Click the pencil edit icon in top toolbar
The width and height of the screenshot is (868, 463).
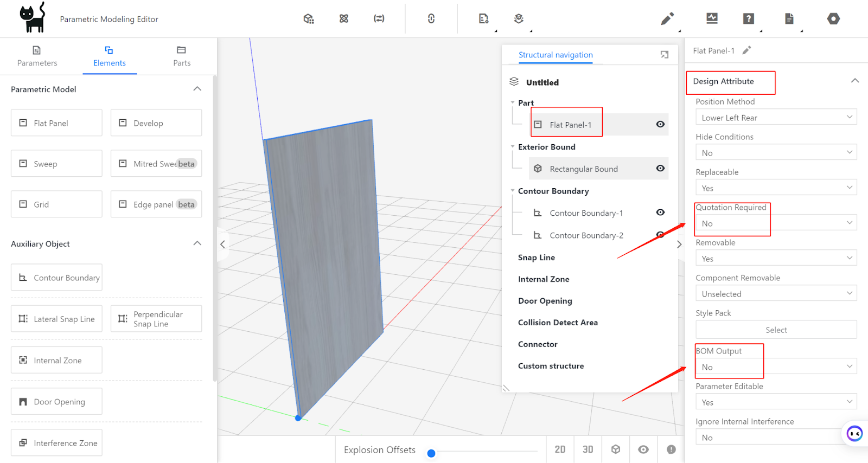[x=667, y=19]
